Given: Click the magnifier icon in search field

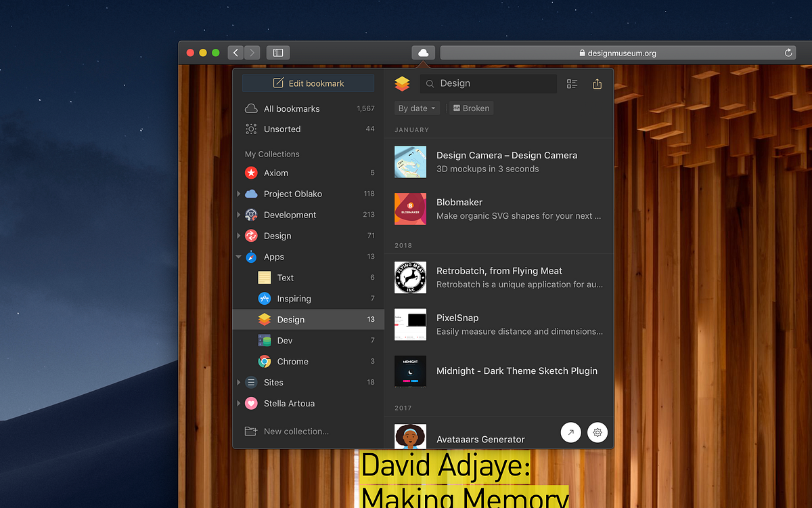Looking at the screenshot, I should pyautogui.click(x=430, y=84).
